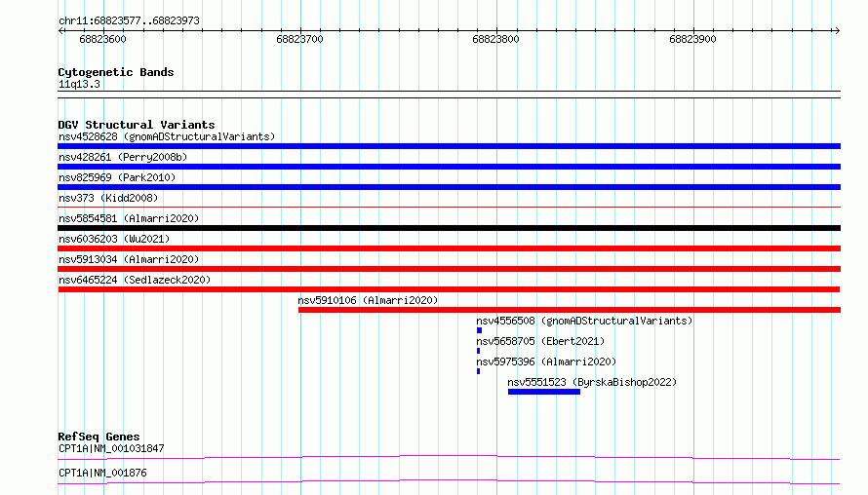Select the 11q13.3 band label
This screenshot has width=868, height=495.
(x=79, y=84)
